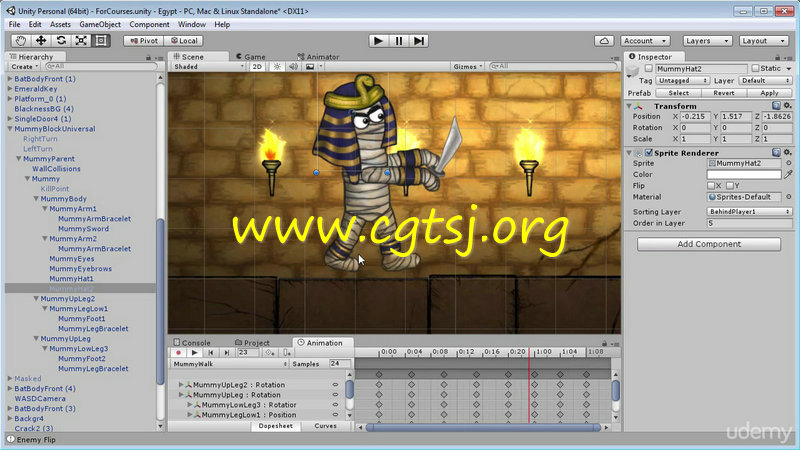Click the Step frame button
Viewport: 800px width, 450px height.
418,41
